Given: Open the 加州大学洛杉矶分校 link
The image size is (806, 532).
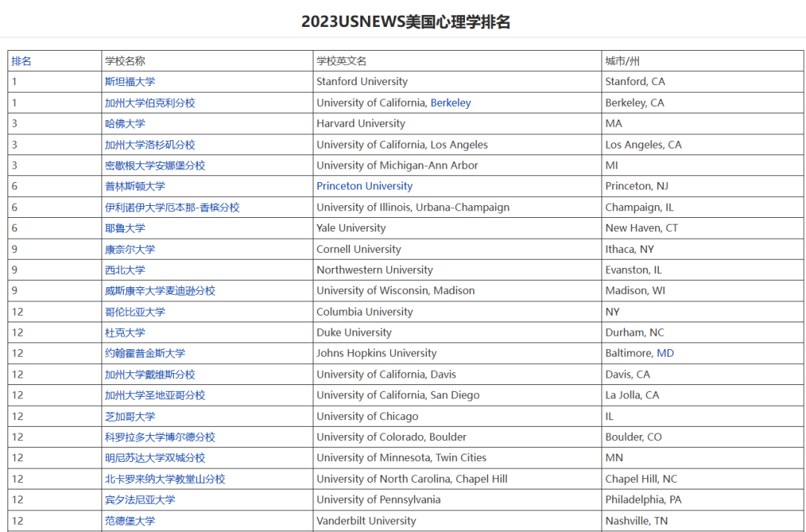Looking at the screenshot, I should (150, 145).
